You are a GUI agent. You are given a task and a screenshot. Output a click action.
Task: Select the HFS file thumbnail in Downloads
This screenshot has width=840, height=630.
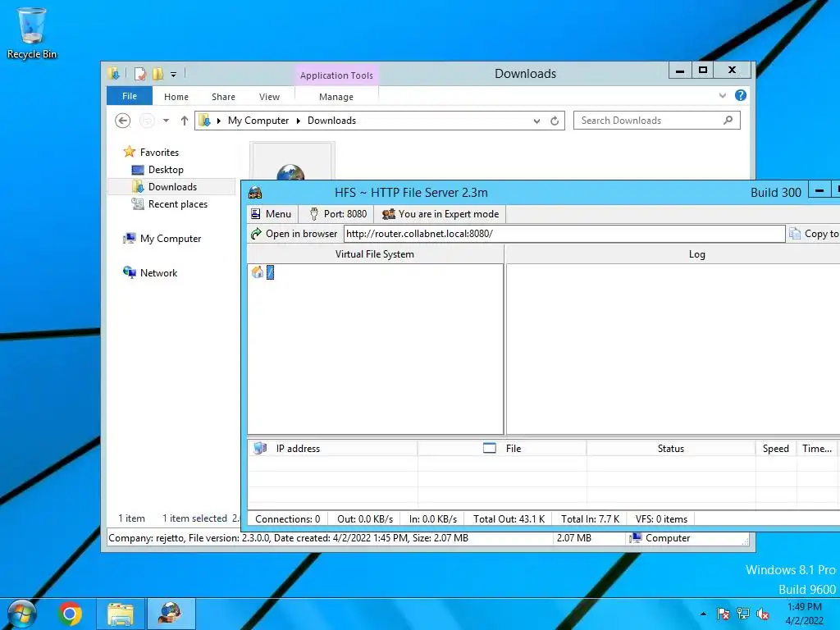coord(292,161)
